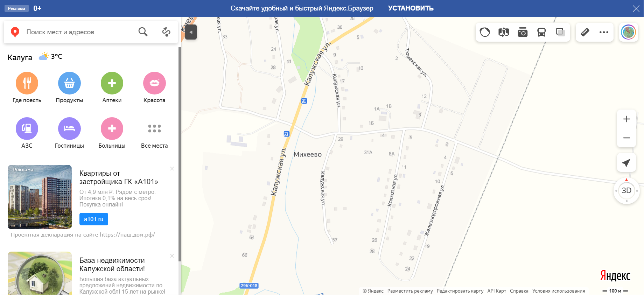Click the search magnifier icon
This screenshot has width=644, height=295.
[x=143, y=32]
